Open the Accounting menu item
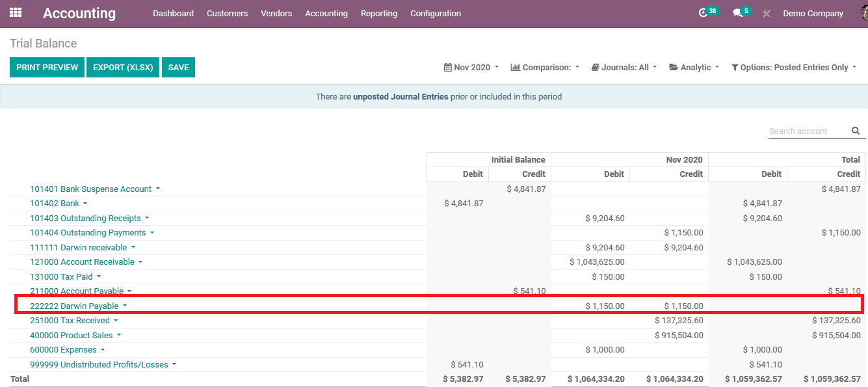 326,13
